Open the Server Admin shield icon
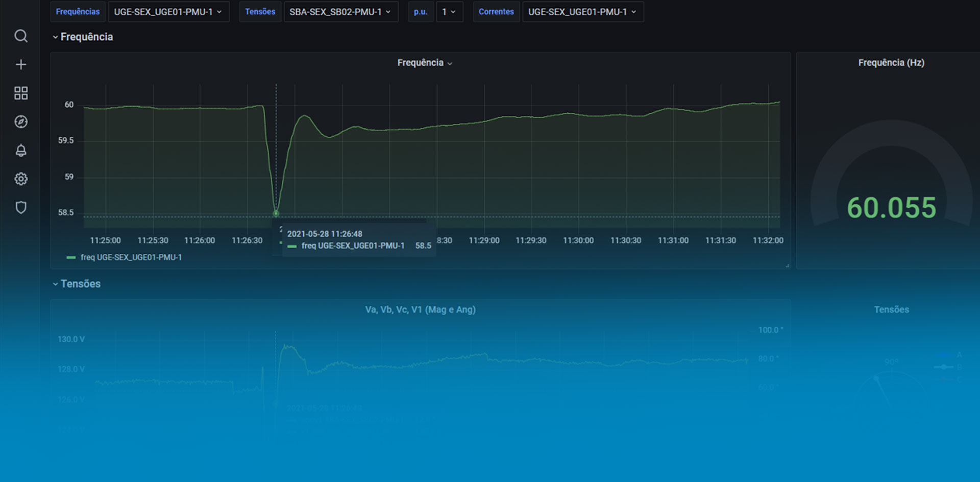Viewport: 980px width, 482px height. click(21, 208)
